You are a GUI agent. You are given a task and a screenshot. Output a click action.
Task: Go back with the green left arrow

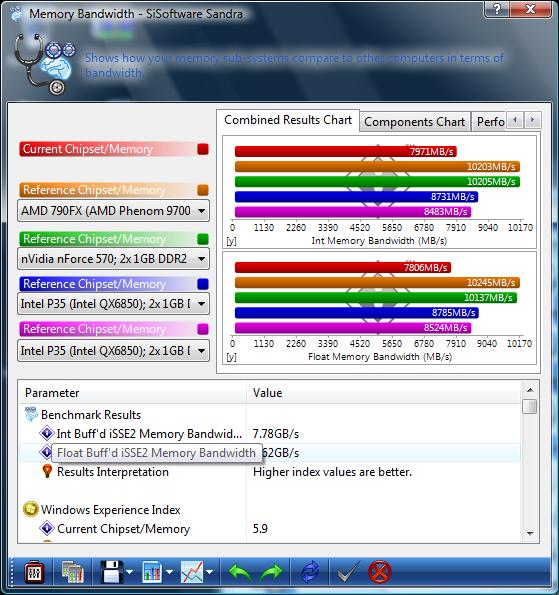tap(240, 572)
